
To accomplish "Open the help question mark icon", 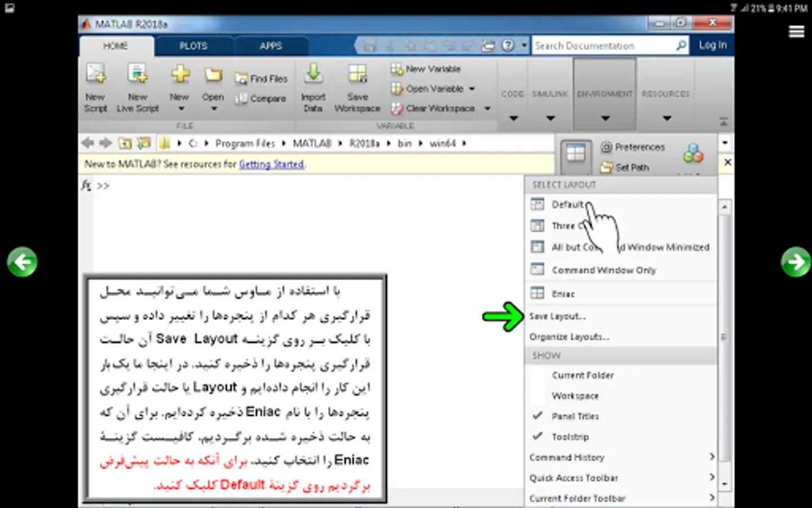I will coord(508,46).
